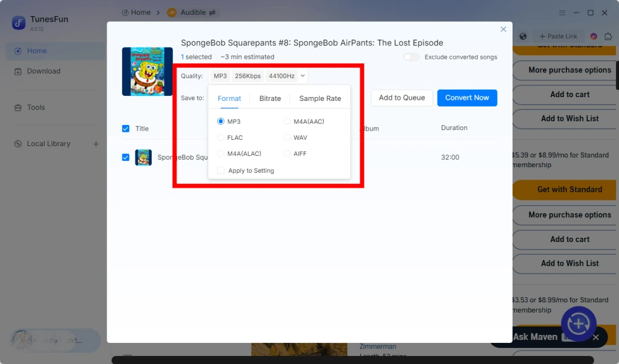Click the swap arrows icon beside Audible
The width and height of the screenshot is (619, 364).
(x=212, y=12)
